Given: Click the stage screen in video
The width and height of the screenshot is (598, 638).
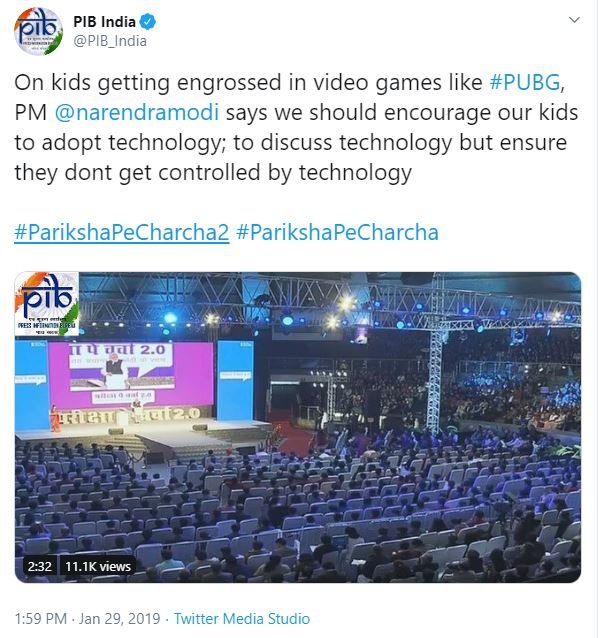Looking at the screenshot, I should 131,374.
